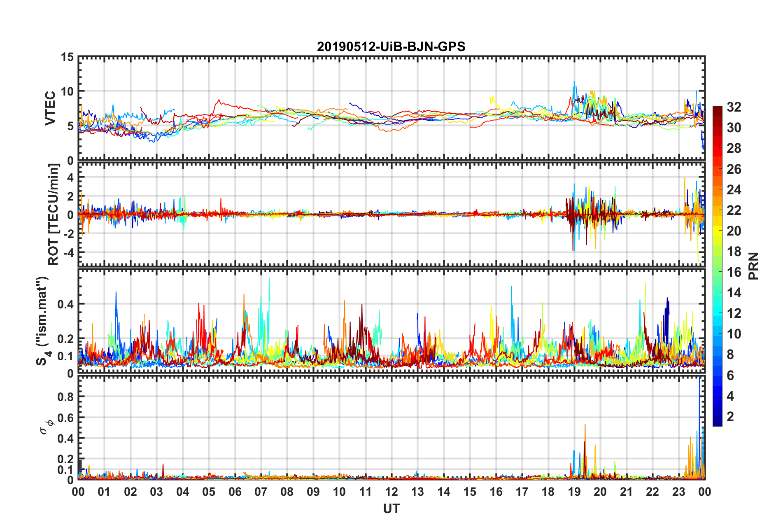The height and width of the screenshot is (532, 783).
Task: Click the sigma phi axis label
Action: pos(46,427)
